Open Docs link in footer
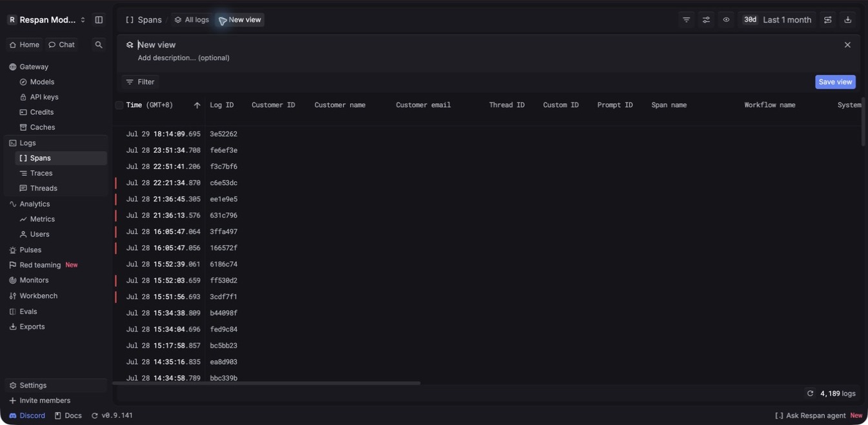The width and height of the screenshot is (868, 425). [68, 415]
